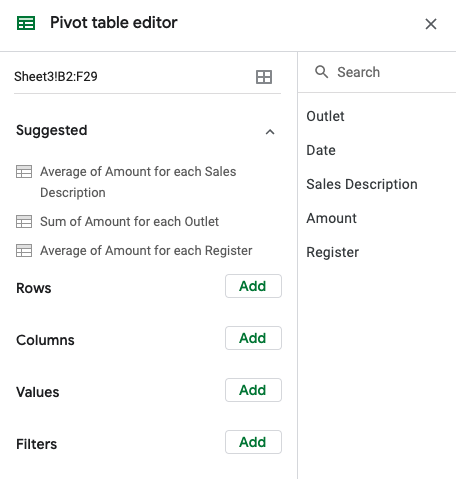
Task: Pick the Amount field from list
Action: [332, 218]
